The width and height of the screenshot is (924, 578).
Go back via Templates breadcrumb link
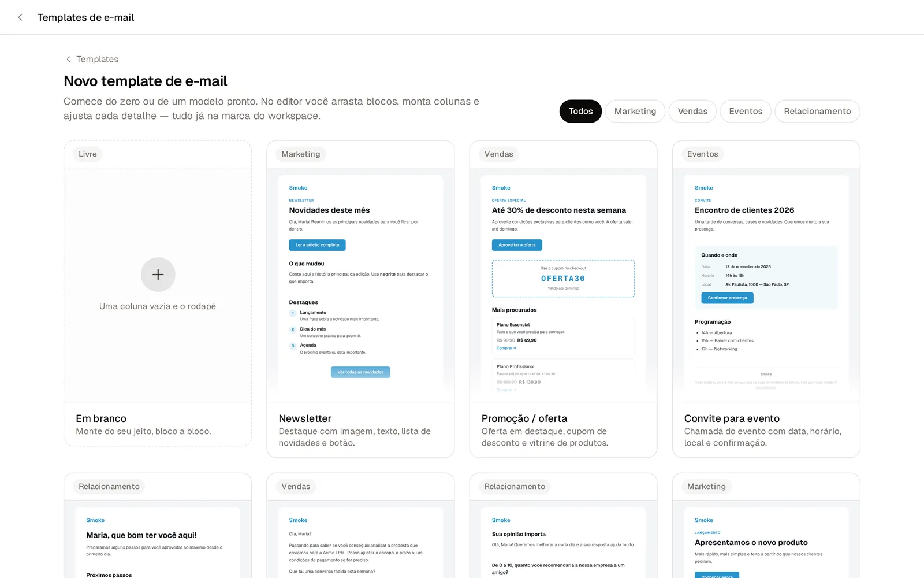[x=97, y=59]
